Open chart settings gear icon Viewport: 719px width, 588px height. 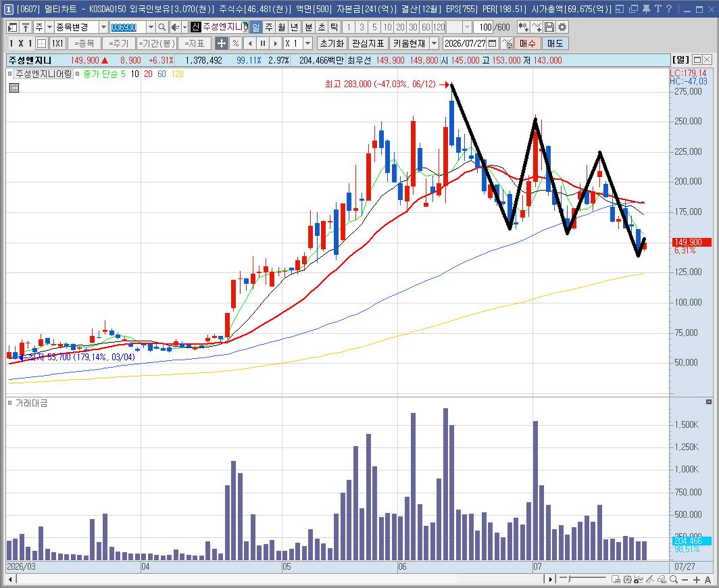562,28
